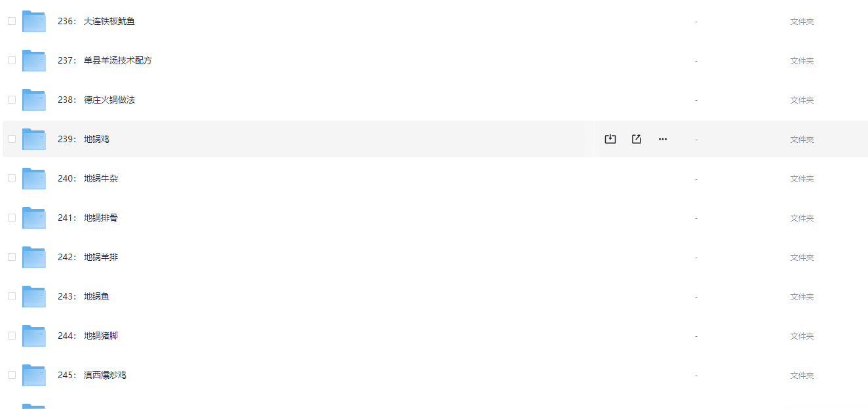Click the share icon on the 地锅鸡 row

[636, 139]
